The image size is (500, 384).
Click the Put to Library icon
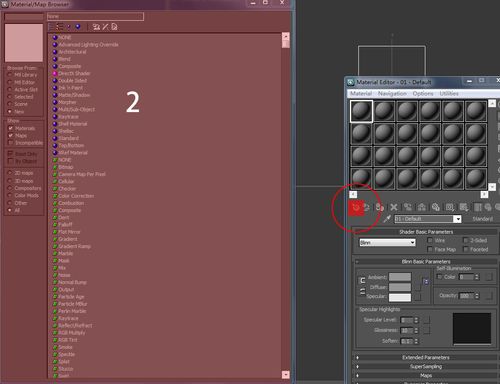coord(436,207)
